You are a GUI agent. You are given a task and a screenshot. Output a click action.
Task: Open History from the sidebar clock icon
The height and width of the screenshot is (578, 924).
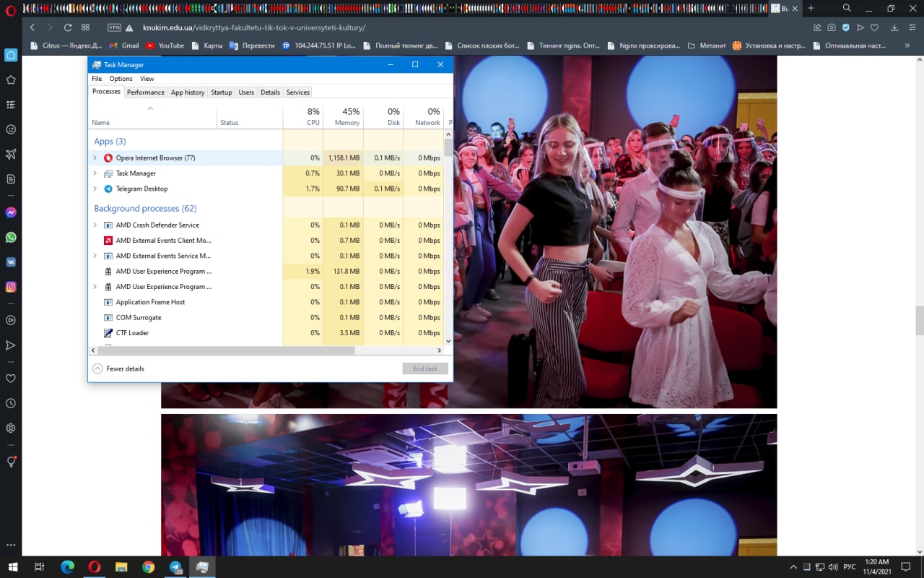click(11, 403)
